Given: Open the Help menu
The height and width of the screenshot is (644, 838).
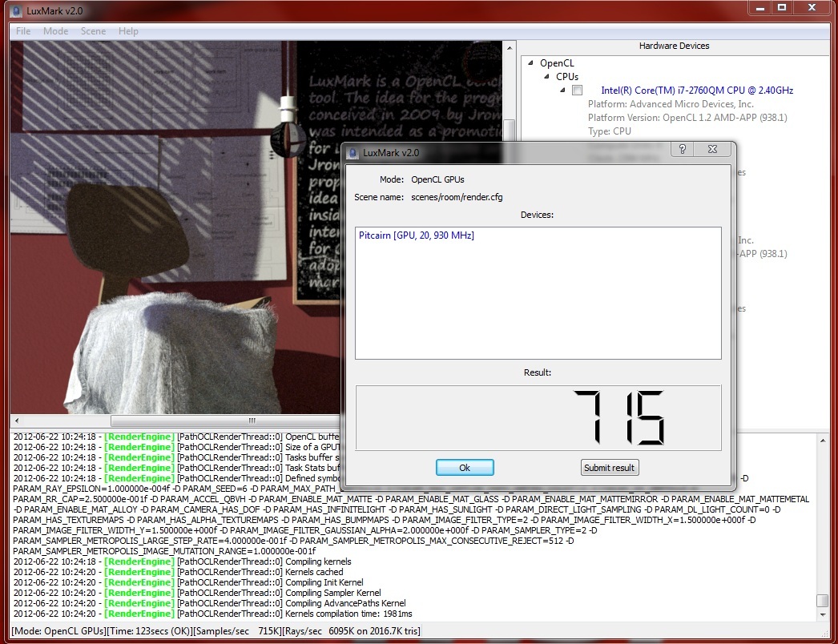Looking at the screenshot, I should (128, 31).
